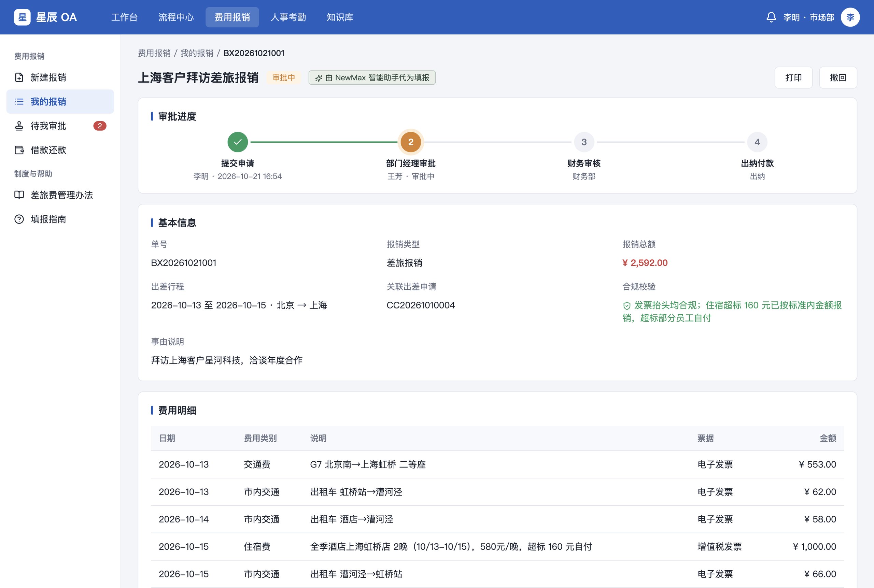The width and height of the screenshot is (874, 588).
Task: Click the shield icon beside 合规校验 text
Action: [x=626, y=306]
